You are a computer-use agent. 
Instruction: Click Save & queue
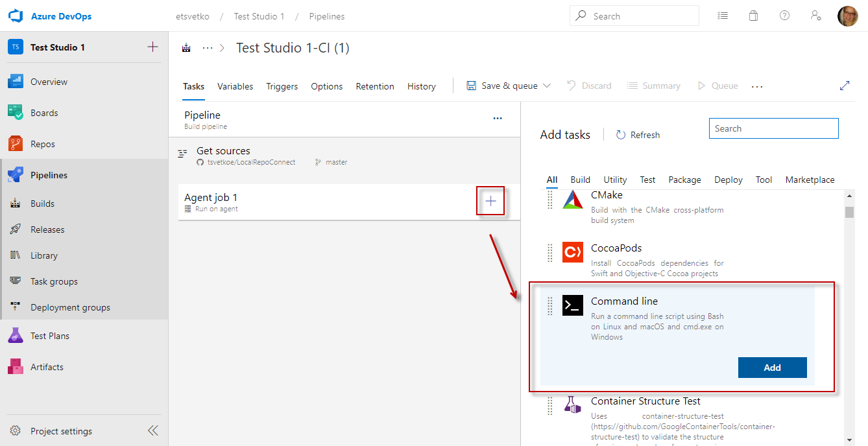click(x=502, y=86)
